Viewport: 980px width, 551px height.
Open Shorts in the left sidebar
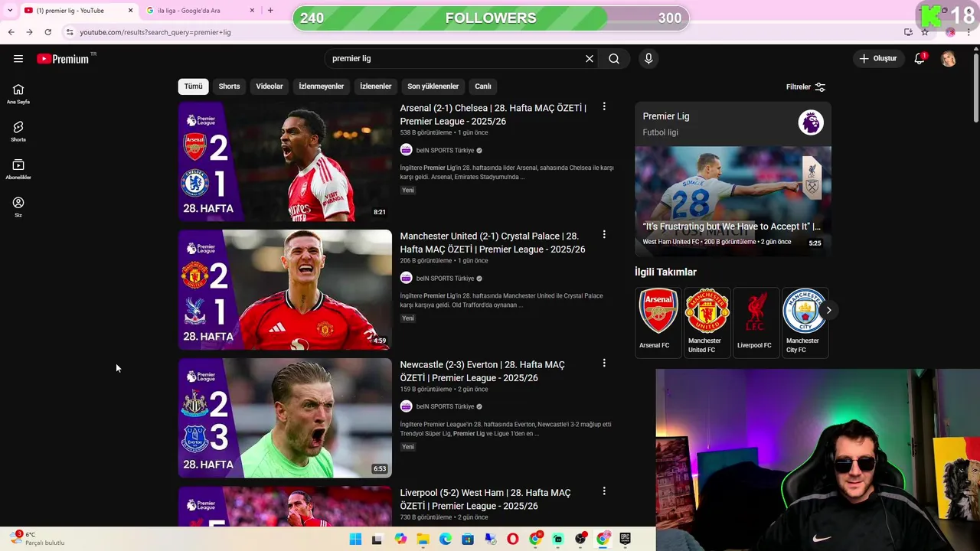tap(18, 132)
